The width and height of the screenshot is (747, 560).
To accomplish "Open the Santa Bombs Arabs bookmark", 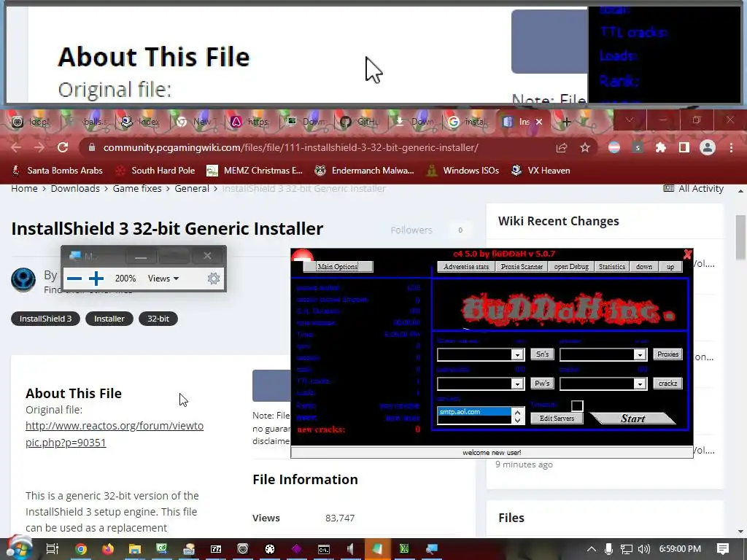I will pyautogui.click(x=57, y=171).
